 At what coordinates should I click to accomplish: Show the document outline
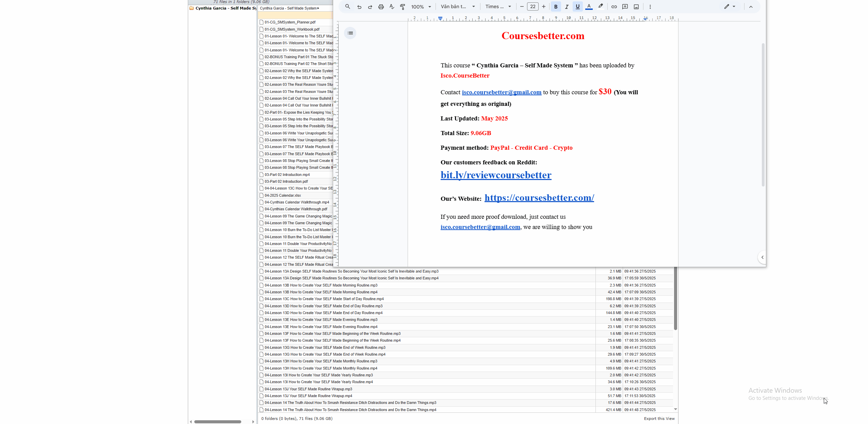pyautogui.click(x=350, y=33)
